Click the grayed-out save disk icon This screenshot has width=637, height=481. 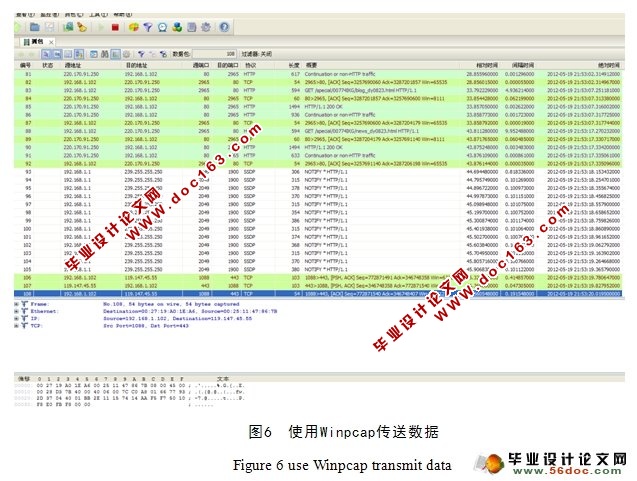(x=50, y=27)
